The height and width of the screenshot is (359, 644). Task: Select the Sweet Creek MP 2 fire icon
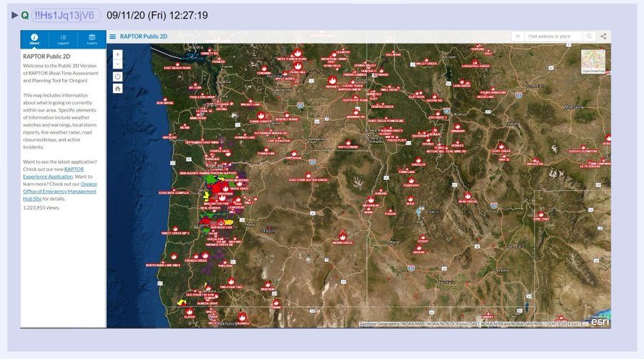coord(175,229)
